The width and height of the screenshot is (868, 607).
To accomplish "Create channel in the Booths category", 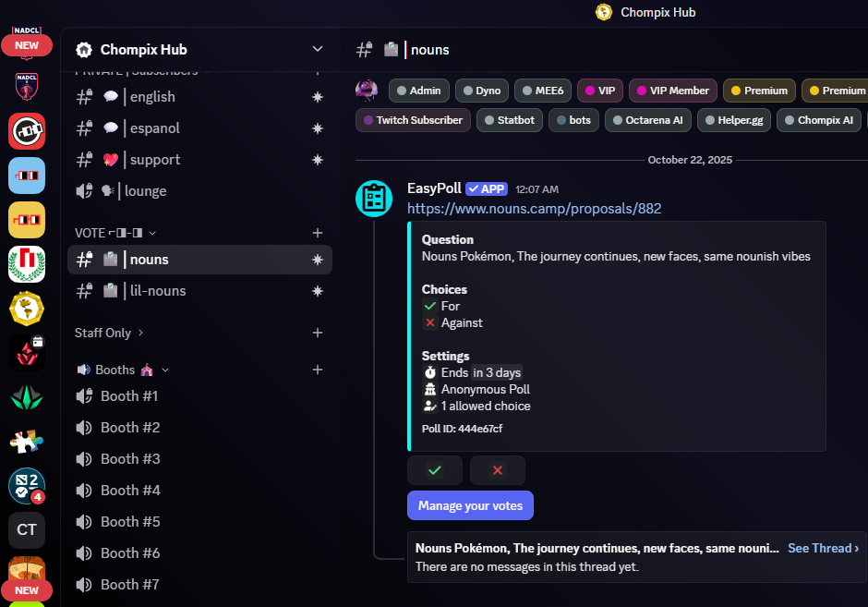I will pos(318,370).
